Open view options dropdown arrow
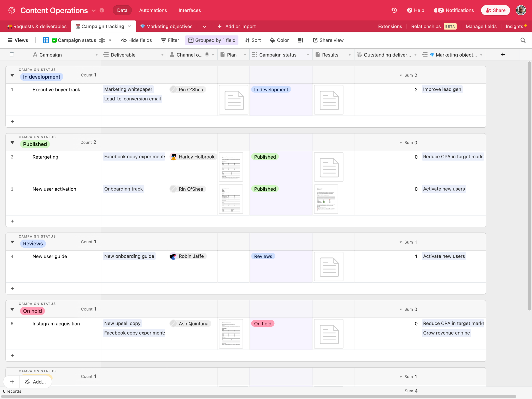 coord(110,40)
